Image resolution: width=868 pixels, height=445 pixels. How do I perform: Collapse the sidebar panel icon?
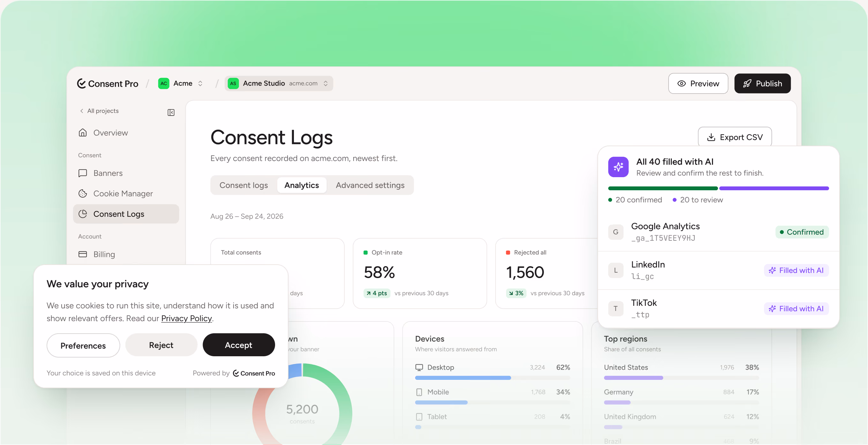(171, 112)
